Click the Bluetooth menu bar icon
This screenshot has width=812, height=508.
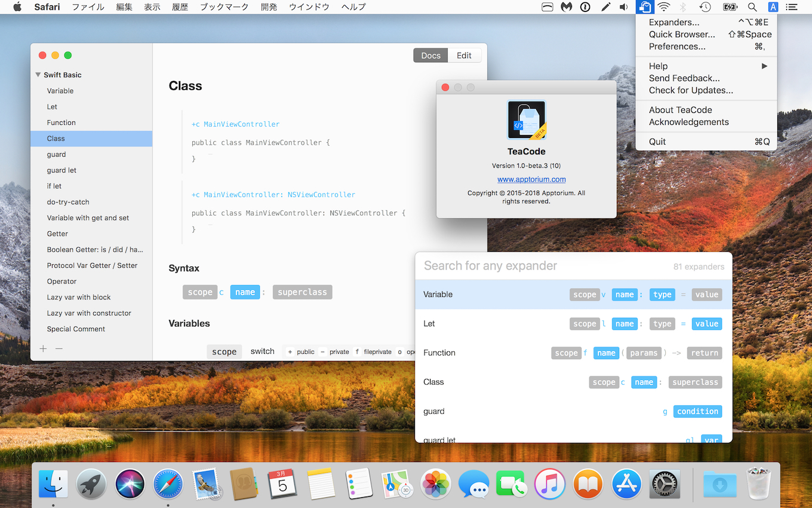point(684,7)
